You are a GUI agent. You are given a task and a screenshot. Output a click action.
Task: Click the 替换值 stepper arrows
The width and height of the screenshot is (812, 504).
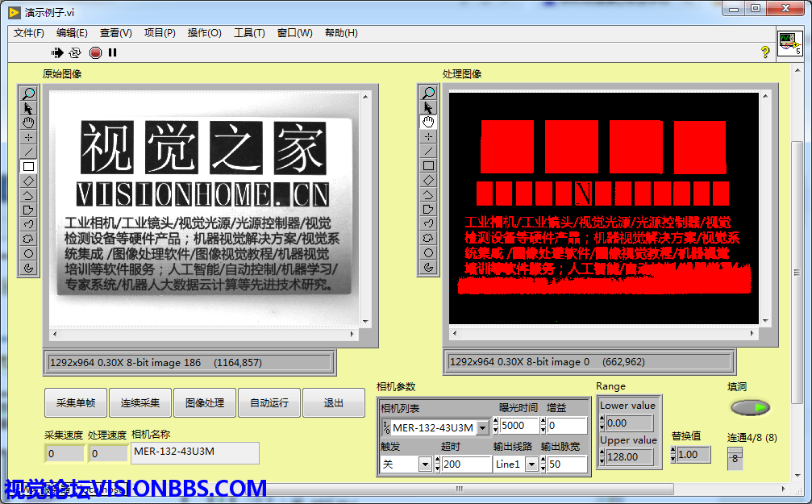[673, 455]
